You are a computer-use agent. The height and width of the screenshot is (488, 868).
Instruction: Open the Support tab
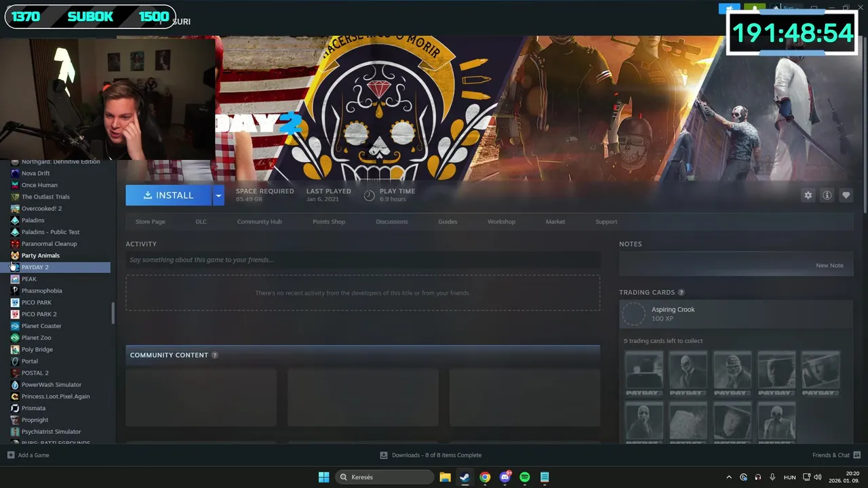[x=606, y=222]
